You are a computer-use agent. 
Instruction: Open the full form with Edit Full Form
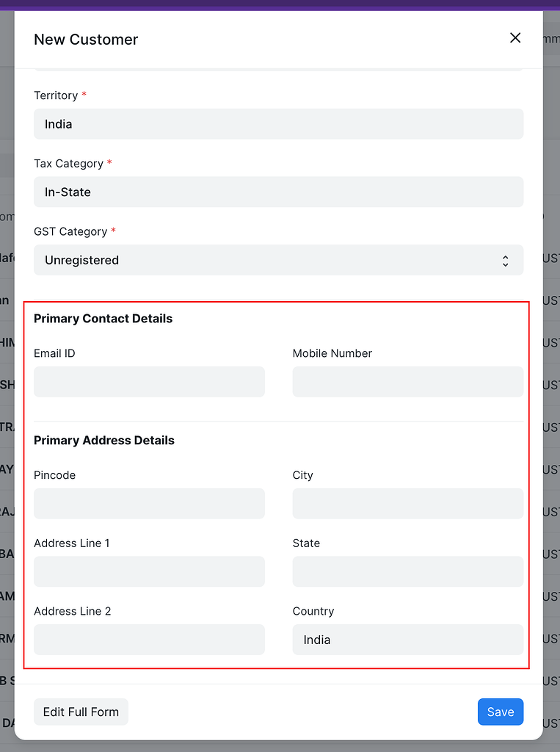[x=81, y=711]
